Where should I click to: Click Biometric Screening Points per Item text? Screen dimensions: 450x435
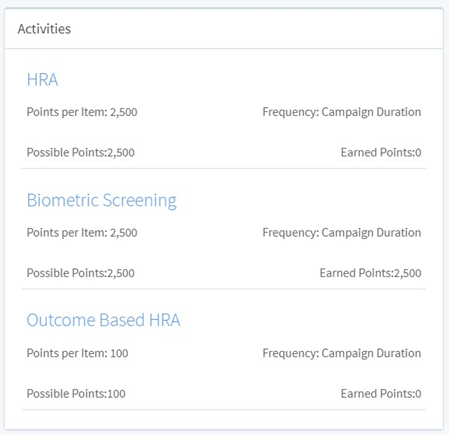point(82,233)
